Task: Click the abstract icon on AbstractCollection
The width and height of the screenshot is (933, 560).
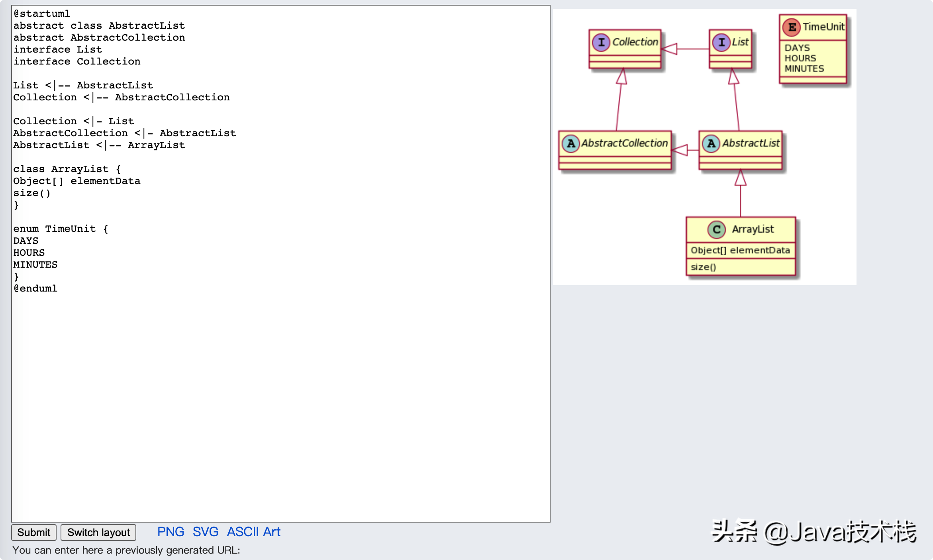Action: tap(571, 143)
